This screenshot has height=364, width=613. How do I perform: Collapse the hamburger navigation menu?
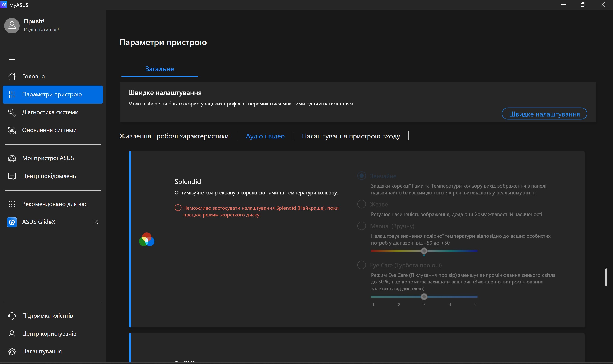pos(12,58)
